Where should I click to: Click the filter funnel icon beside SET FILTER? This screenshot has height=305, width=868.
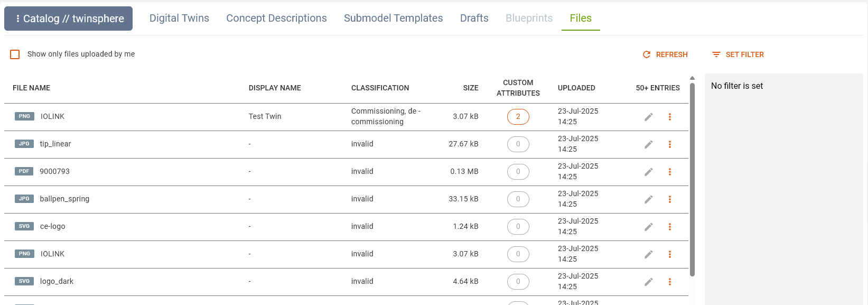click(716, 54)
